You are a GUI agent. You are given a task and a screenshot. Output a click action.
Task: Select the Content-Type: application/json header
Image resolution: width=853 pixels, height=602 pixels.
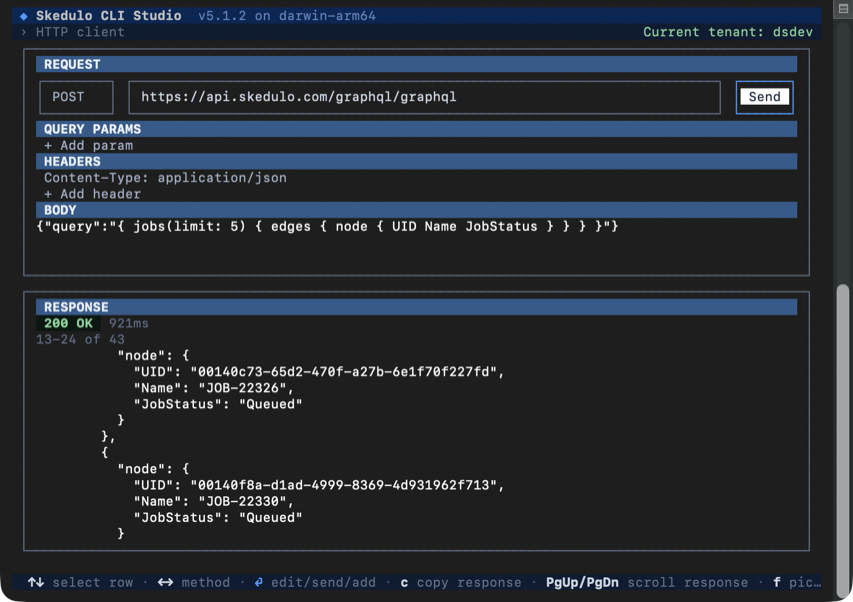click(x=165, y=177)
